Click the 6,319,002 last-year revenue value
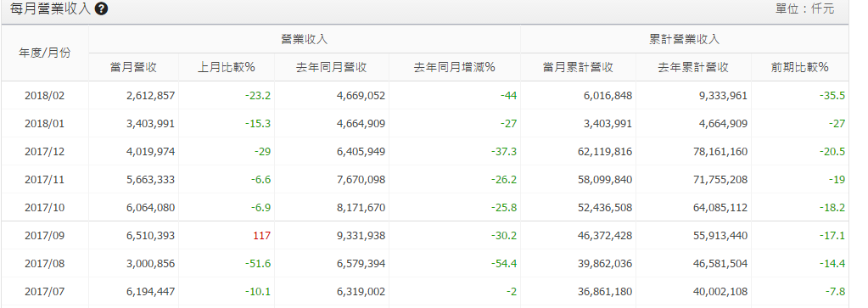This screenshot has width=868, height=308. tap(361, 291)
